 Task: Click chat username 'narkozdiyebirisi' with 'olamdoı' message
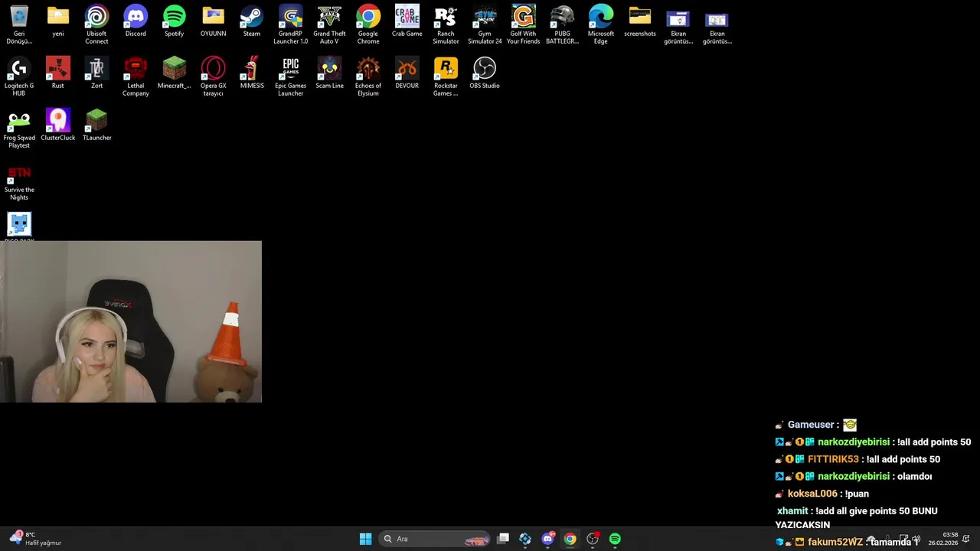(x=853, y=476)
